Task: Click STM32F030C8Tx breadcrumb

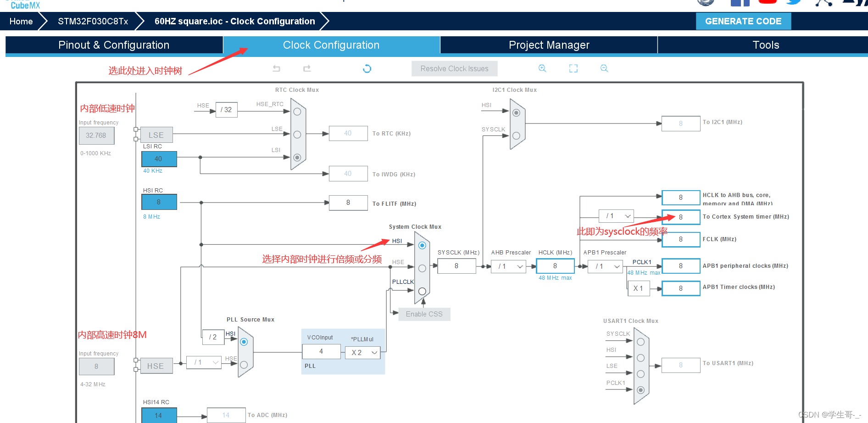Action: pyautogui.click(x=93, y=21)
